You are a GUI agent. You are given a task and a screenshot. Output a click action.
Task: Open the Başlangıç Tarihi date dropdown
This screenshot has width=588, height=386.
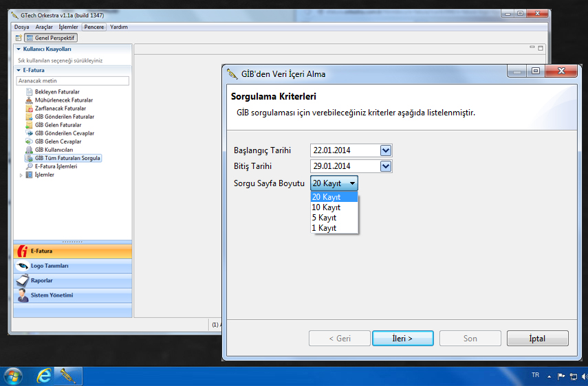pyautogui.click(x=386, y=150)
